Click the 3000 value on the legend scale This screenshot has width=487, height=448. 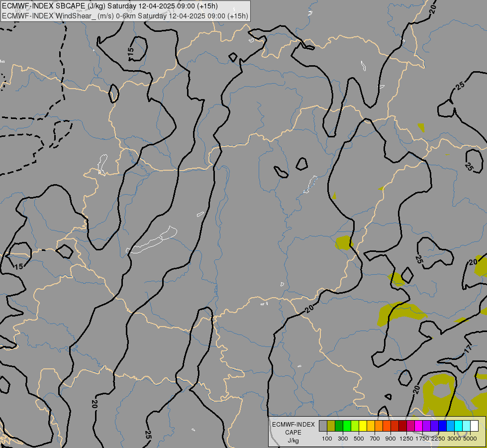tap(454, 439)
